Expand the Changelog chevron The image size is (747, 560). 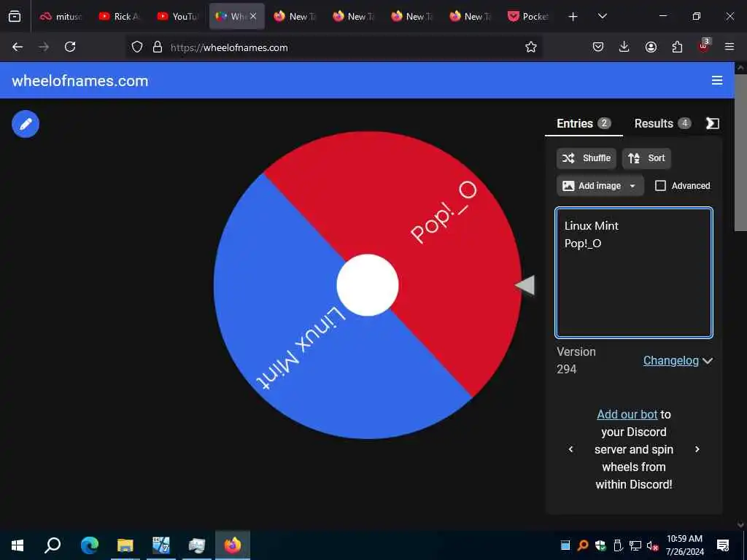click(x=708, y=361)
